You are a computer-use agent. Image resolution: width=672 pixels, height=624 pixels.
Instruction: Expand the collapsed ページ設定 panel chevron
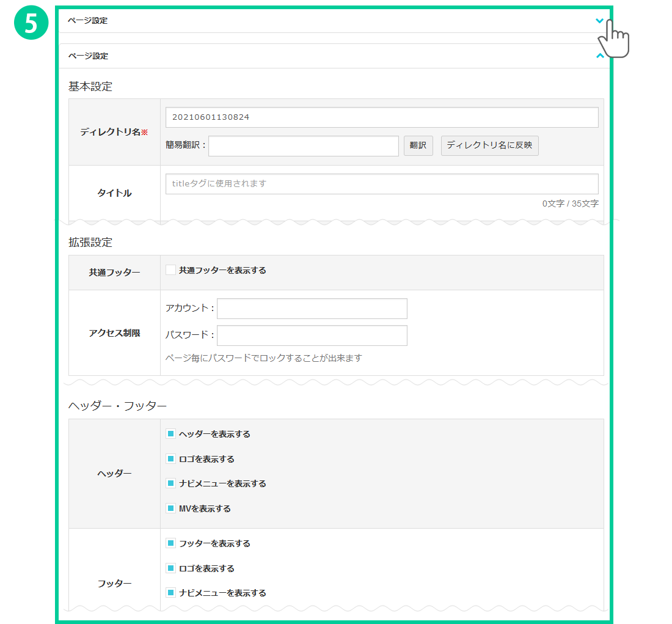[x=599, y=21]
